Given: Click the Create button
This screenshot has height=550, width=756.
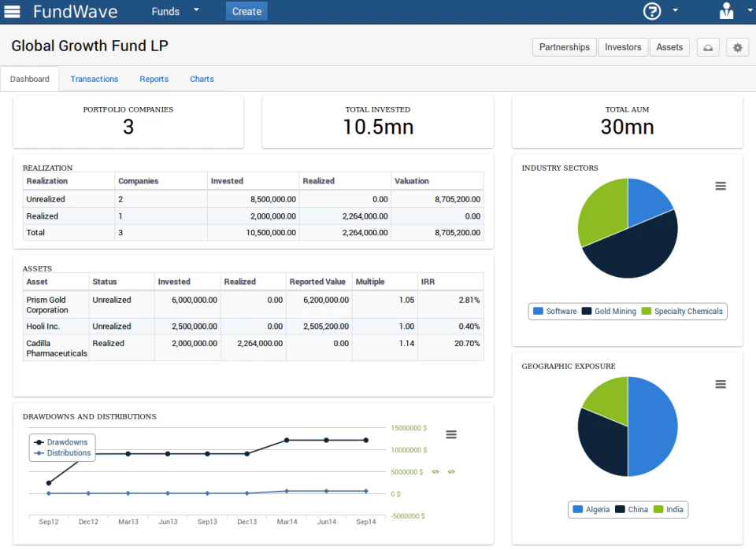Looking at the screenshot, I should (246, 11).
